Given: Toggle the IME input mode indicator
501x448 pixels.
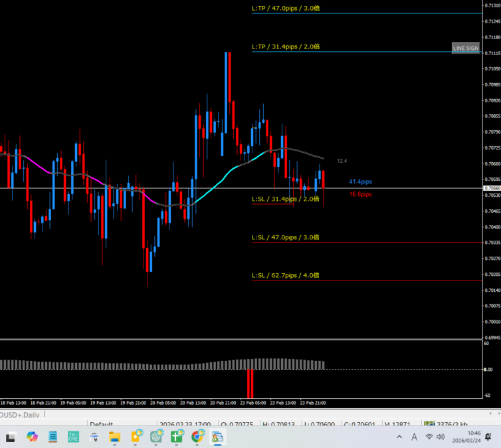Looking at the screenshot, I should point(415,437).
